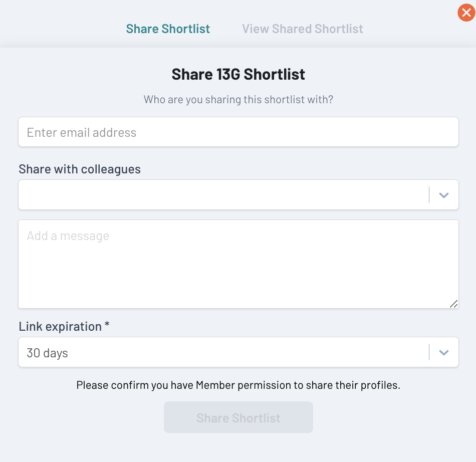
Task: Click the Member permission confirmation text
Action: 238,386
